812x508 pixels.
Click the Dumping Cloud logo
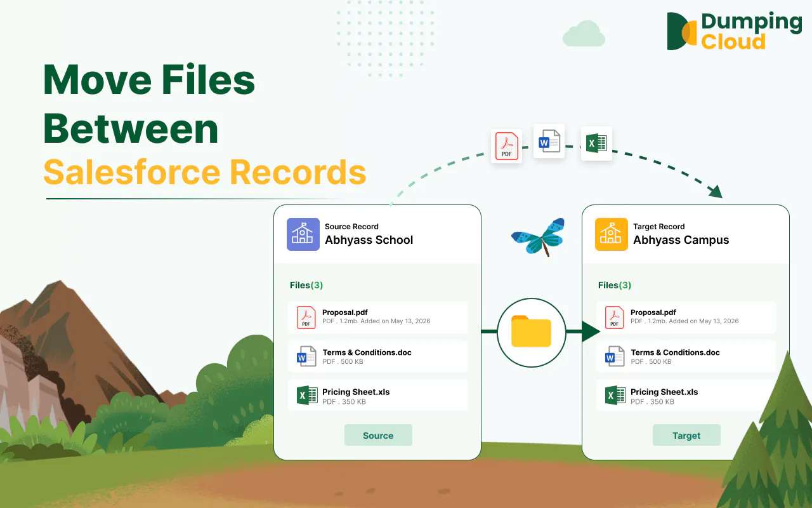(x=734, y=31)
